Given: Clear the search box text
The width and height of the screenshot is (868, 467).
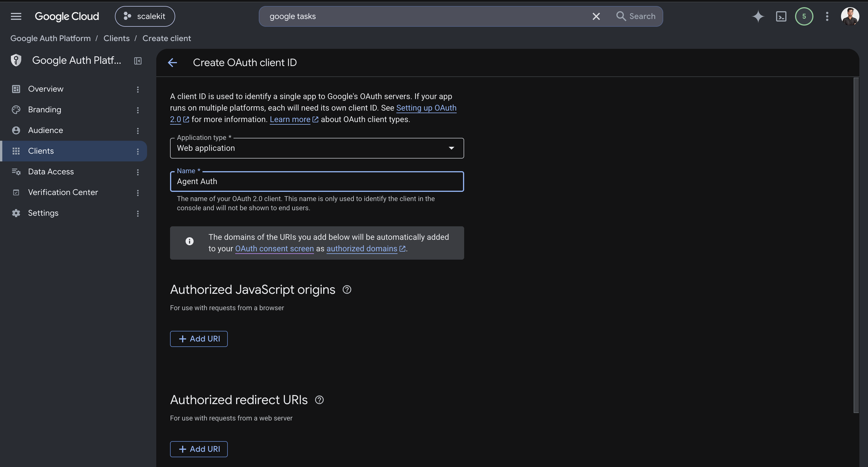Looking at the screenshot, I should pos(596,16).
